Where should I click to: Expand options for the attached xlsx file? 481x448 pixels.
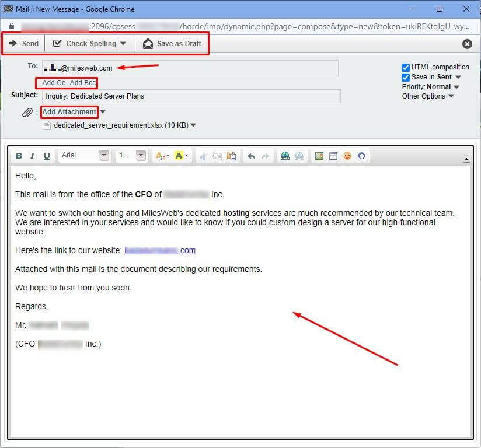(x=193, y=125)
